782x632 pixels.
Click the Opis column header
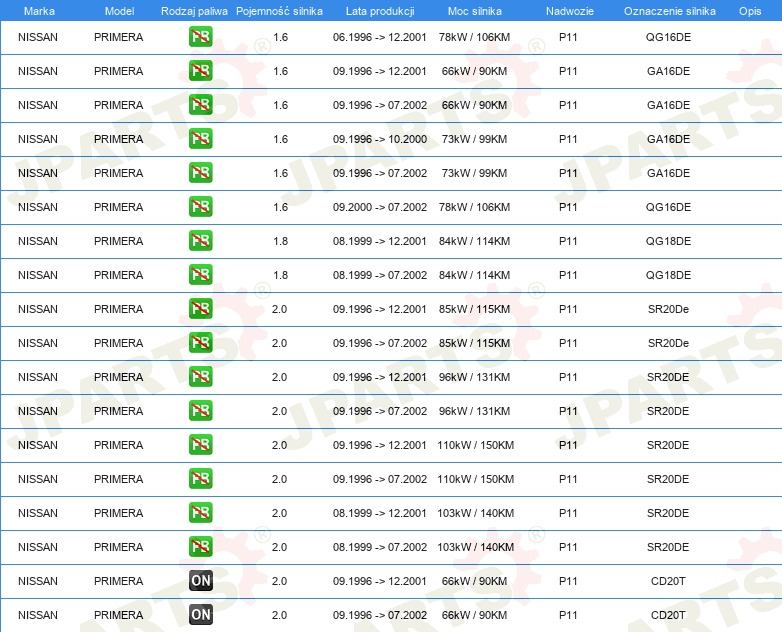pyautogui.click(x=750, y=11)
